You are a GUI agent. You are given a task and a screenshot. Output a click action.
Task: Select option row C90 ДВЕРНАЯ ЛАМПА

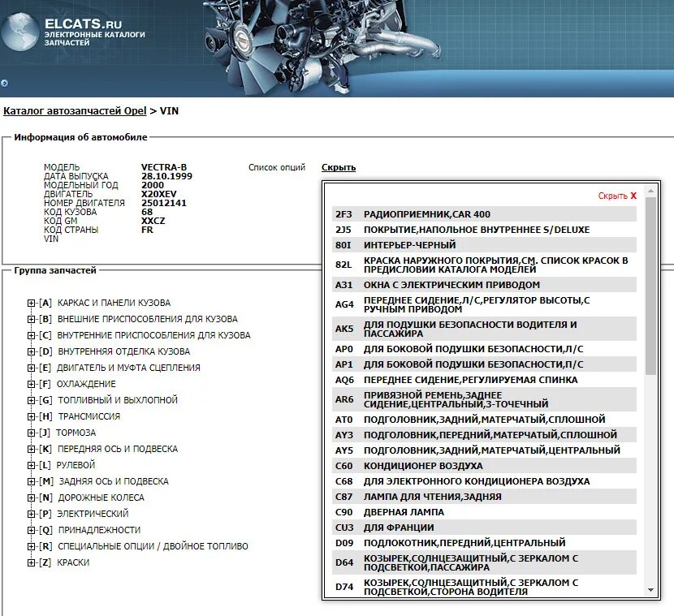click(x=485, y=512)
